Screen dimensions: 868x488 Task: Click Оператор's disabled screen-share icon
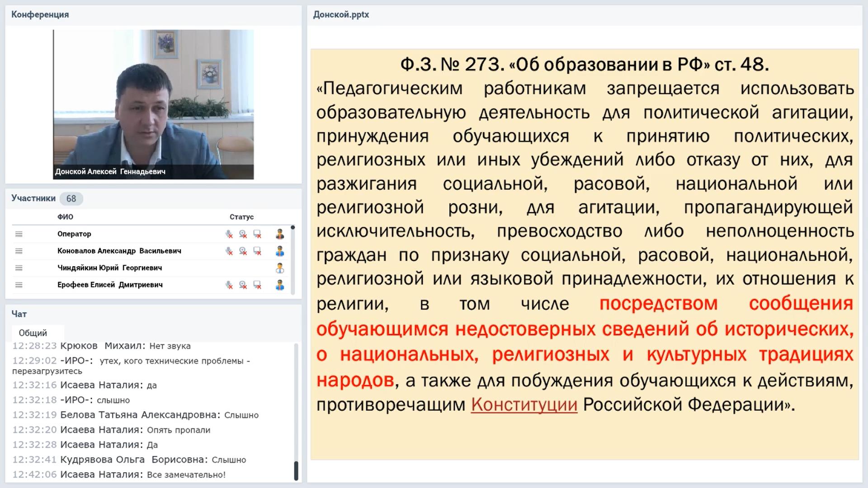pyautogui.click(x=257, y=234)
